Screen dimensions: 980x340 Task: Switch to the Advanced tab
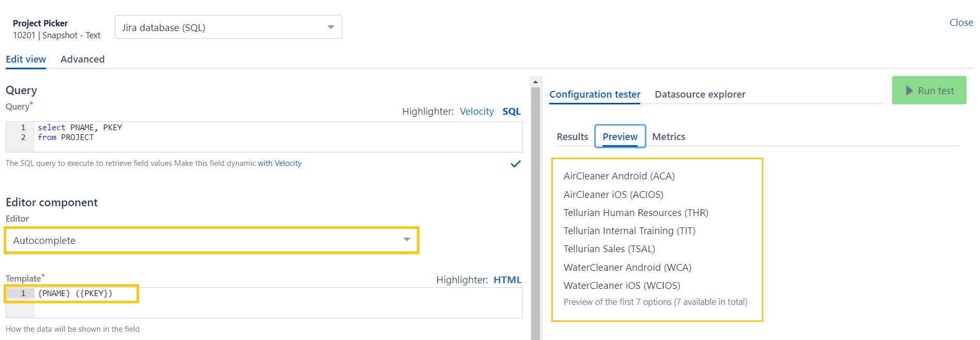point(82,59)
